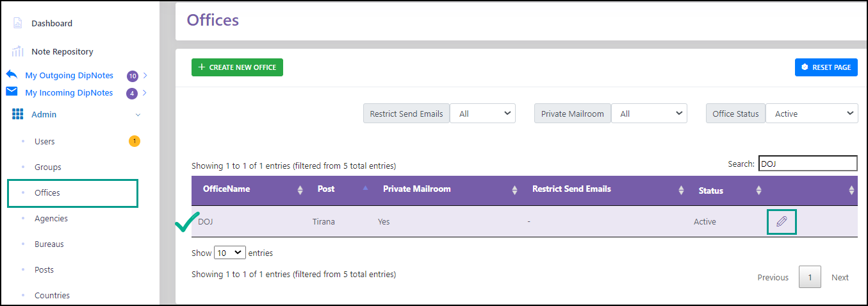Click the Reset Page button
Screen dimensions: 868x306
826,67
